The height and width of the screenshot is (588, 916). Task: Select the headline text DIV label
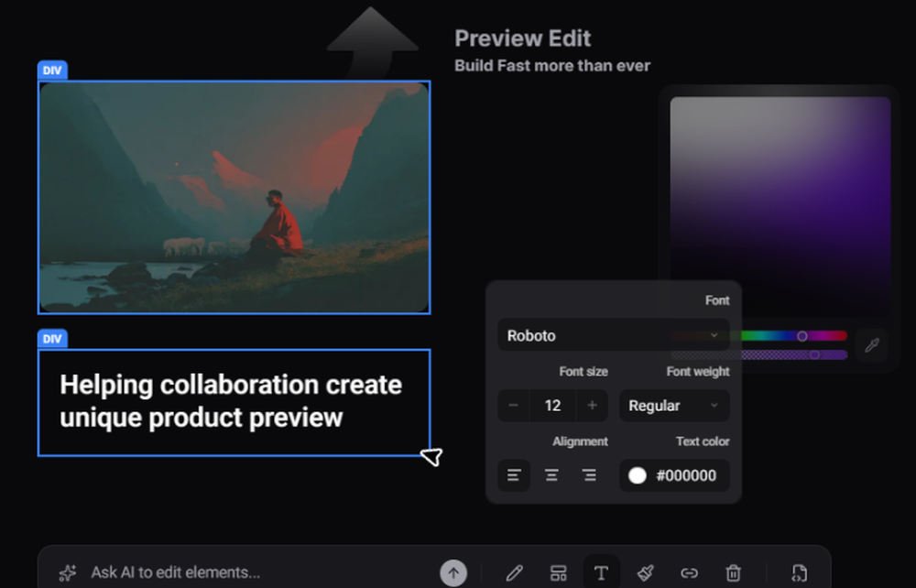pyautogui.click(x=52, y=338)
